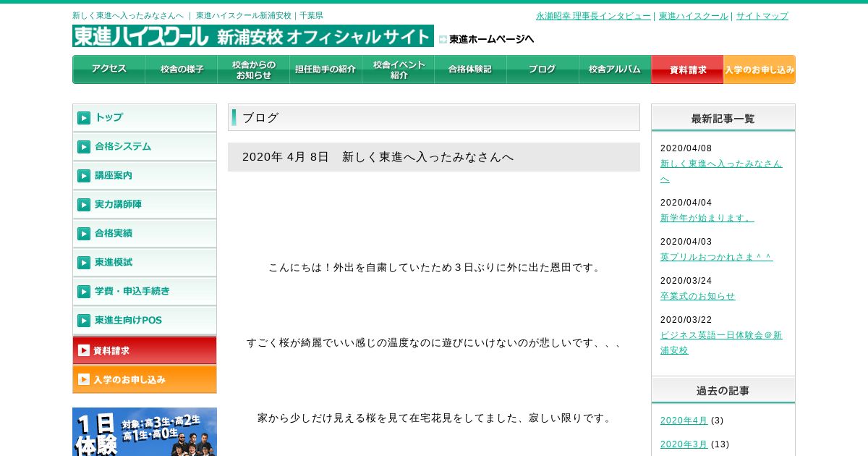Click the arrow icon next to 学費・申込手続き
868x456 pixels.
84,291
